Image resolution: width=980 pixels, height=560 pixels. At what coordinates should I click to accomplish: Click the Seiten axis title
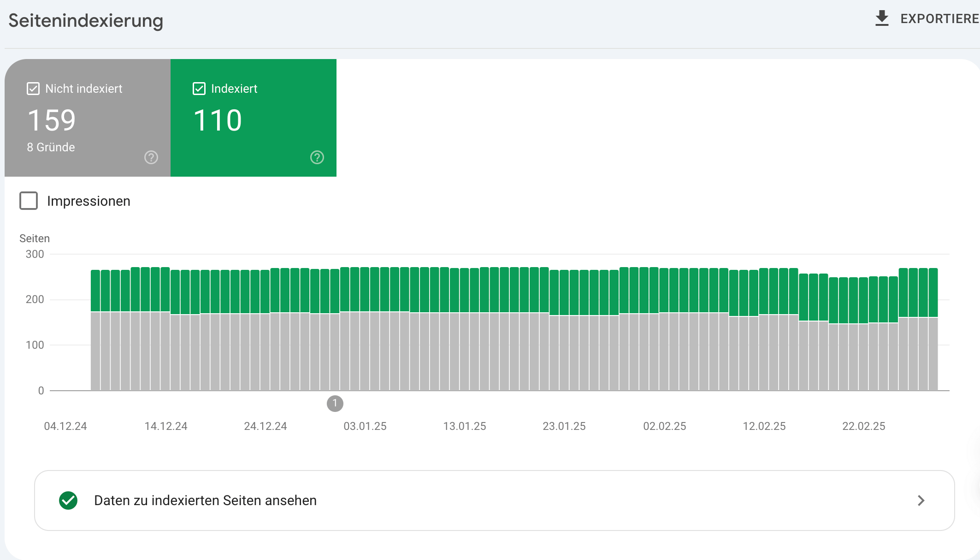pos(35,238)
